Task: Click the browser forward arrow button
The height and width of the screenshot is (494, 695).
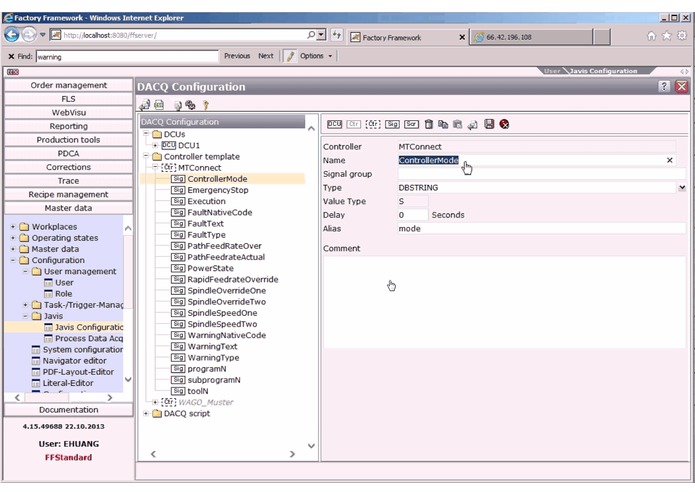Action: [x=29, y=35]
